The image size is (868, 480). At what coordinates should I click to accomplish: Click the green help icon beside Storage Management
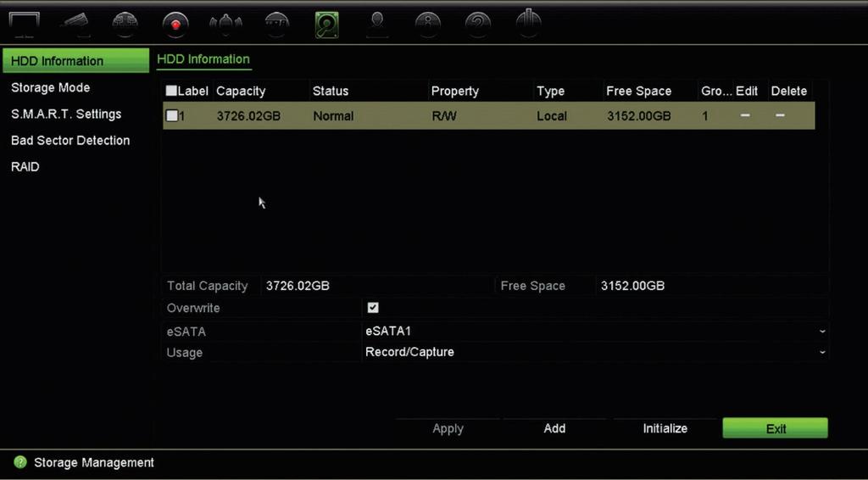tap(20, 462)
